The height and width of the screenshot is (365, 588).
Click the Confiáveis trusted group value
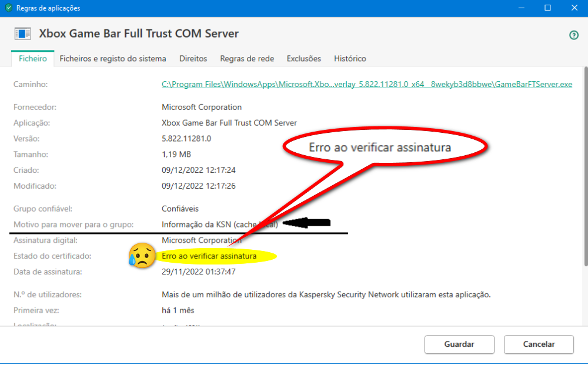180,209
